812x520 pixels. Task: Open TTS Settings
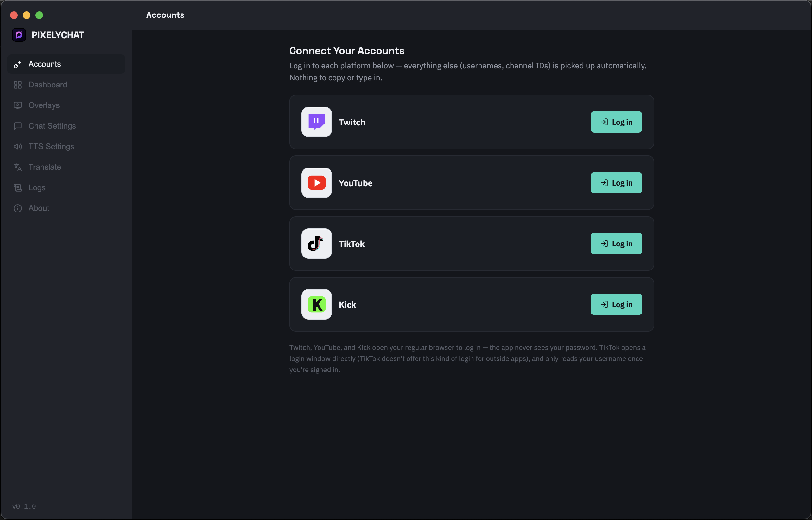coord(66,147)
